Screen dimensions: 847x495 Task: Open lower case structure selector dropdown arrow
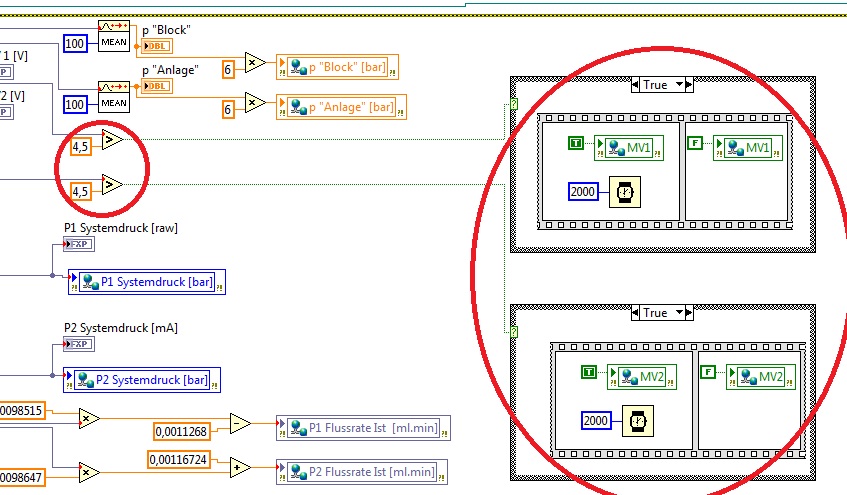(x=679, y=312)
